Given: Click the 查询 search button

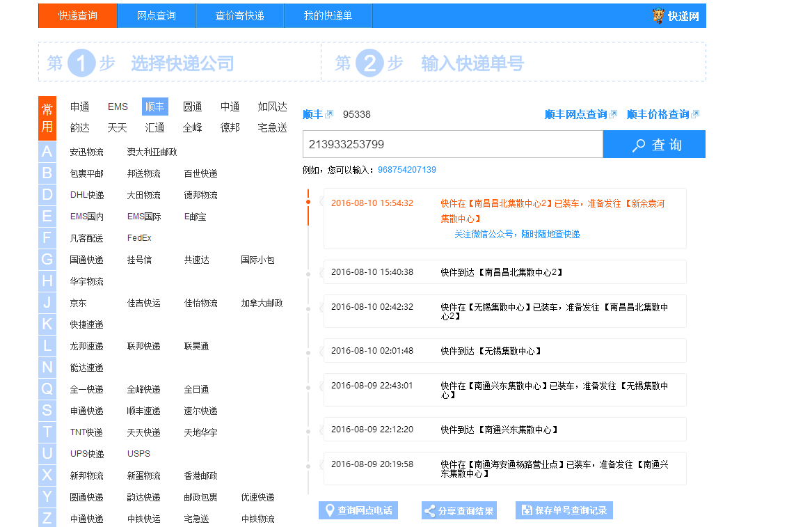Looking at the screenshot, I should tap(655, 145).
